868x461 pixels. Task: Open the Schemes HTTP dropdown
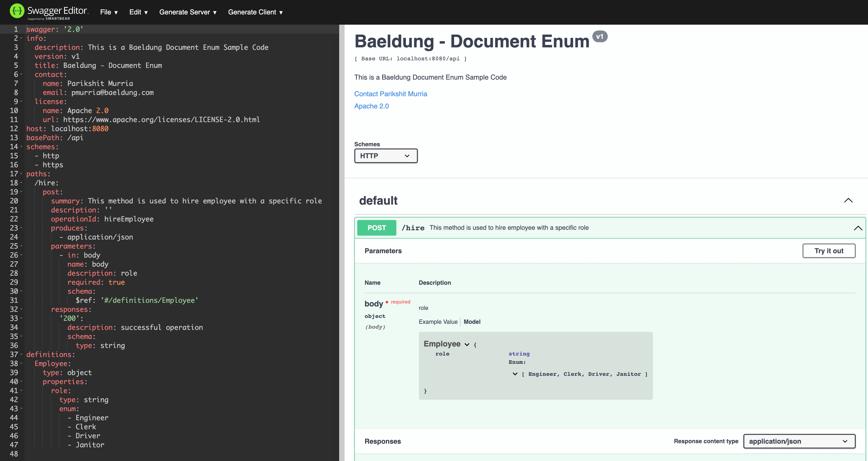click(386, 156)
